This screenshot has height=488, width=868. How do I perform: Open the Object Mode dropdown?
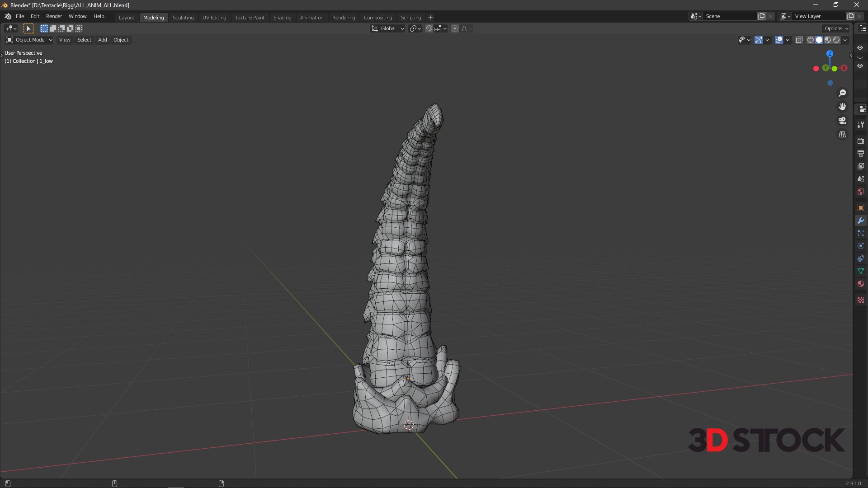tap(29, 40)
